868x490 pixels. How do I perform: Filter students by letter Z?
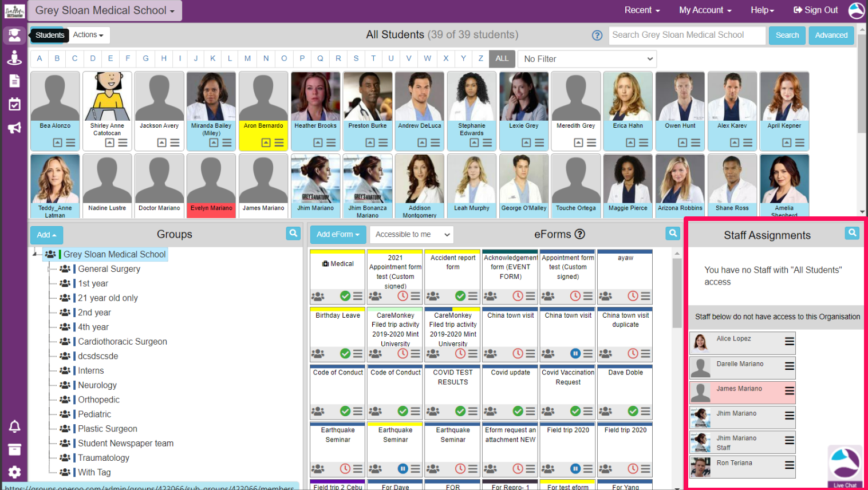(x=481, y=58)
